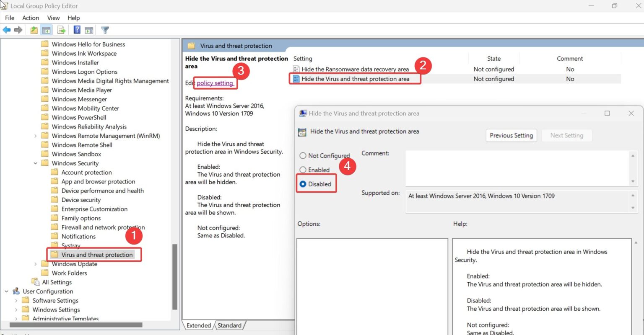Select the Enabled radio button

pos(303,170)
